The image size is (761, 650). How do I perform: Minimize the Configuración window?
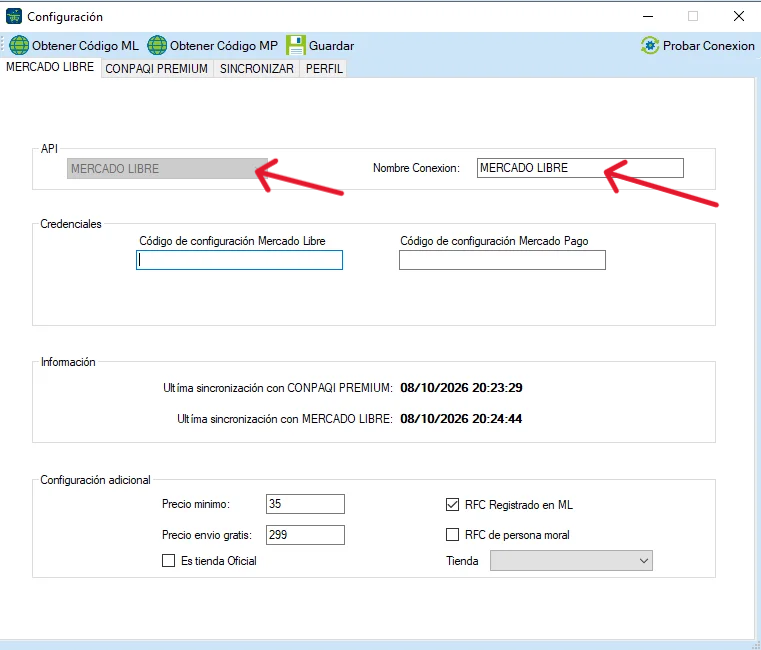648,17
